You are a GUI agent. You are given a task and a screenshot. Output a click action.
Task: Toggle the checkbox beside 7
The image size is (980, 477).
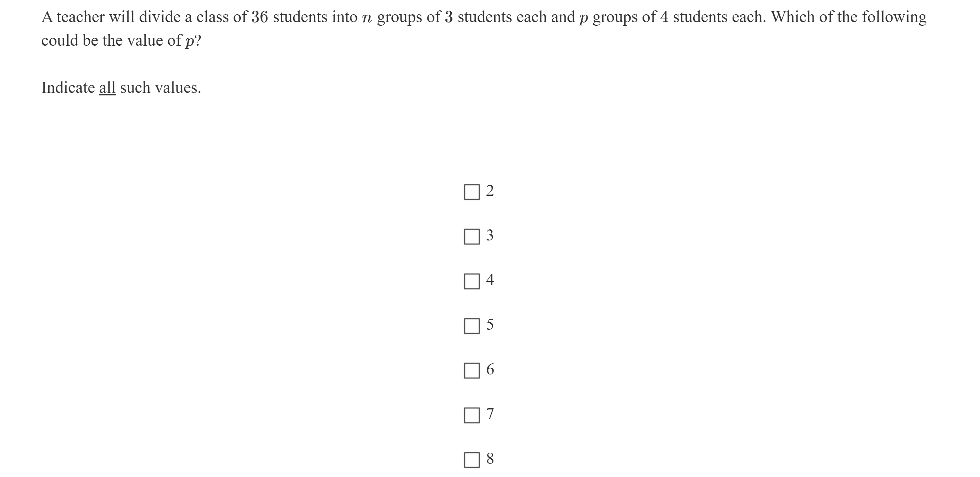(471, 415)
